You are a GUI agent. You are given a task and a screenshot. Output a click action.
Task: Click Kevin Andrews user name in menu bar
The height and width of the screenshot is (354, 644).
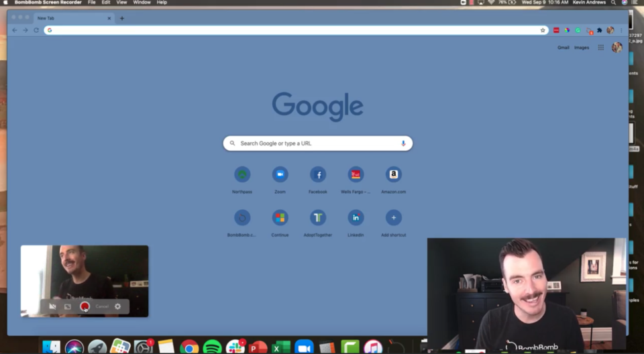[x=590, y=3]
